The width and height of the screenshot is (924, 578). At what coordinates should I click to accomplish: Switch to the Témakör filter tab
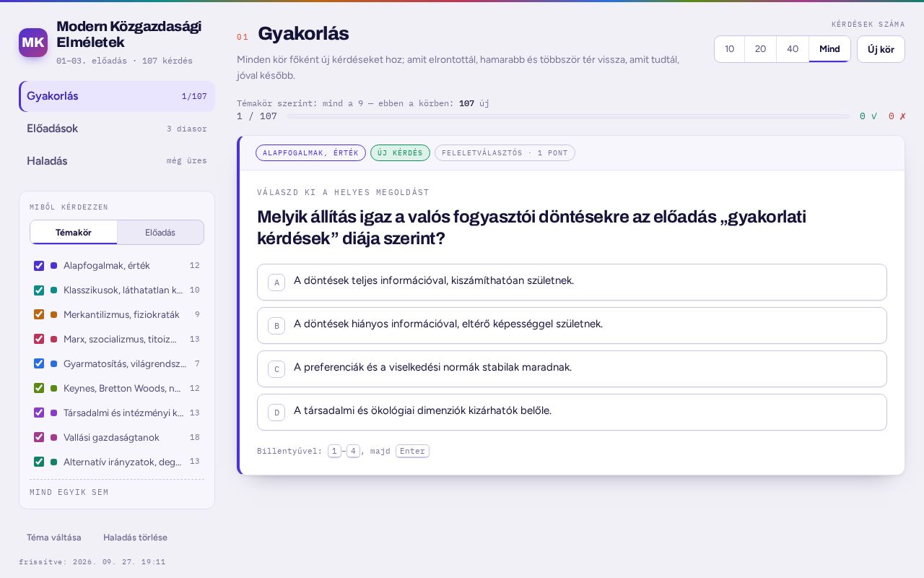coord(74,233)
